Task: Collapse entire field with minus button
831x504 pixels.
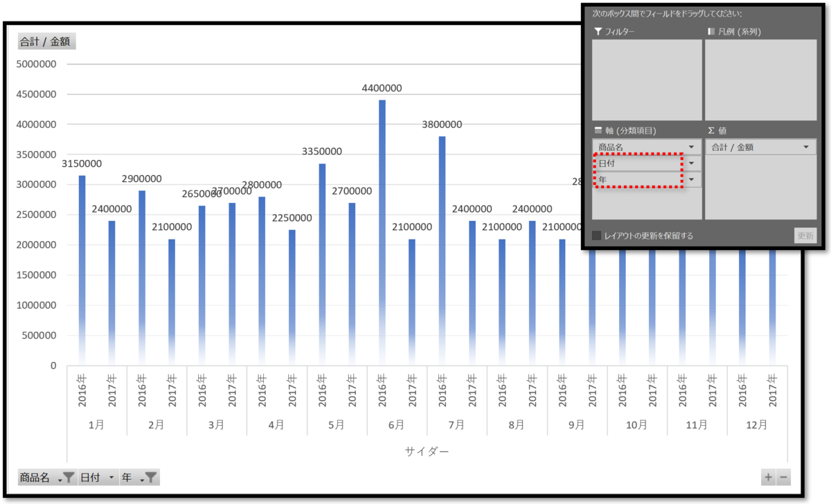Action: (x=783, y=477)
